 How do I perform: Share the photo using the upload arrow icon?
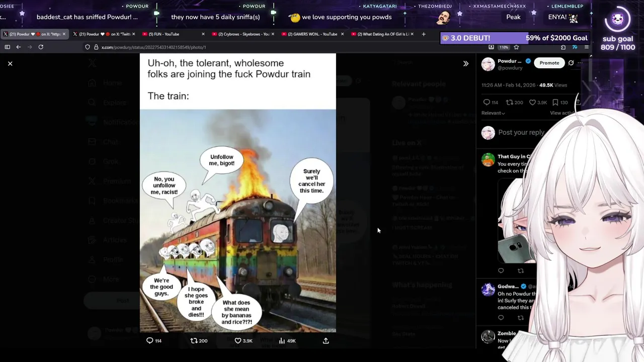(x=326, y=341)
